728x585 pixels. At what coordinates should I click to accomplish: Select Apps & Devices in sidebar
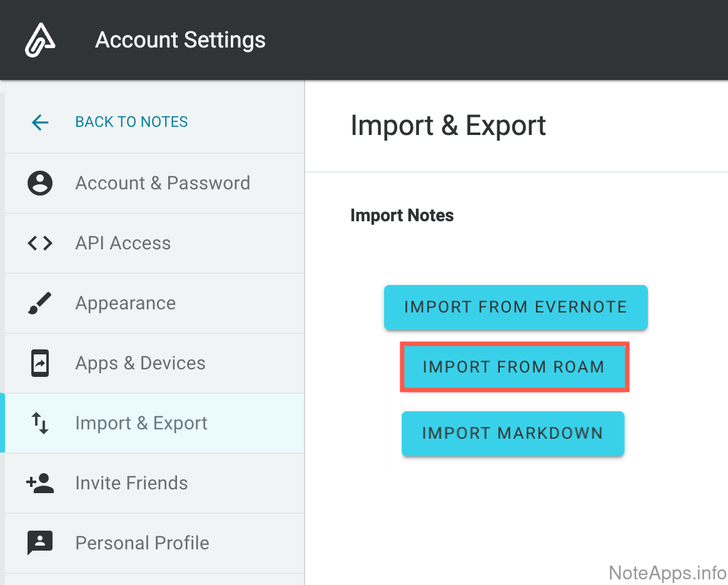[x=140, y=363]
